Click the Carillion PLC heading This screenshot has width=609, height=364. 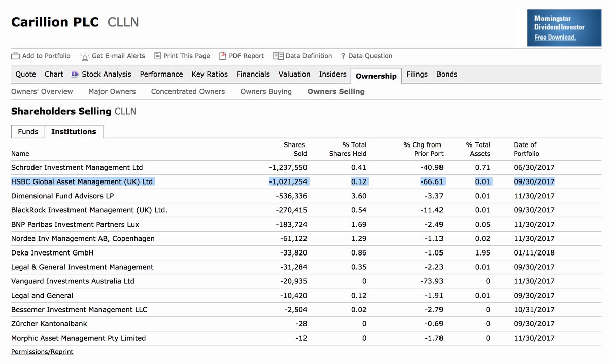click(x=55, y=22)
